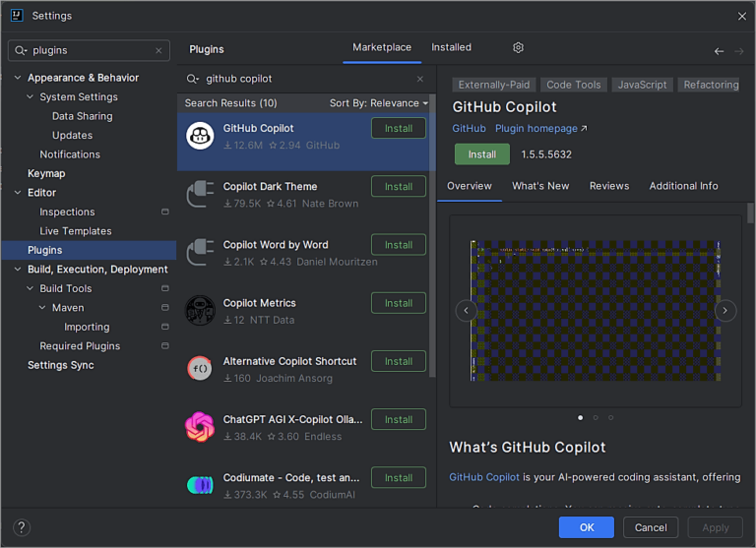Select the third carousel page dot
The image size is (756, 548).
[610, 417]
